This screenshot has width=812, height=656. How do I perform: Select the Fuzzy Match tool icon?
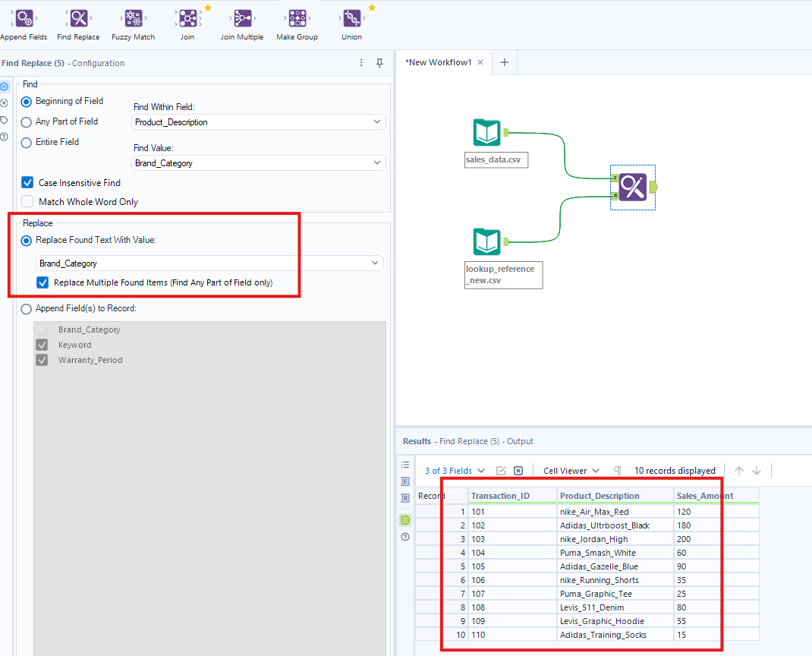pos(133,19)
